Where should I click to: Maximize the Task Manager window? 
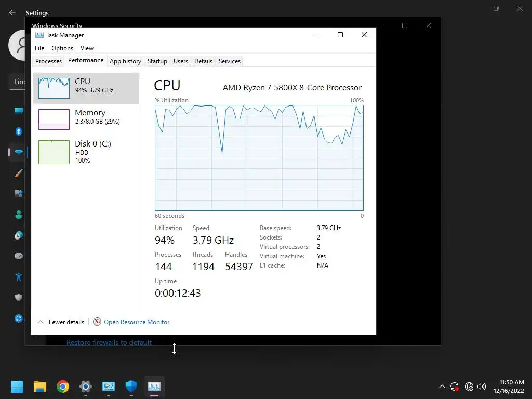click(x=340, y=35)
